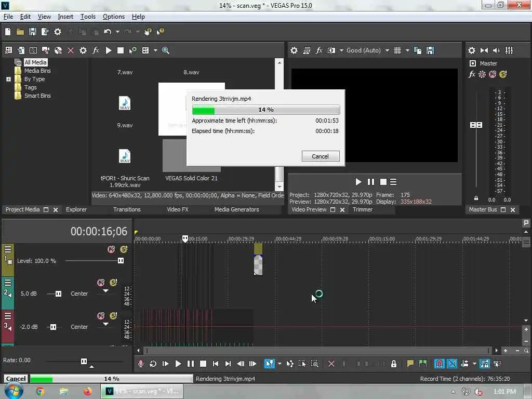532x399 pixels.
Task: Open Chrome from the Windows taskbar
Action: point(40,392)
